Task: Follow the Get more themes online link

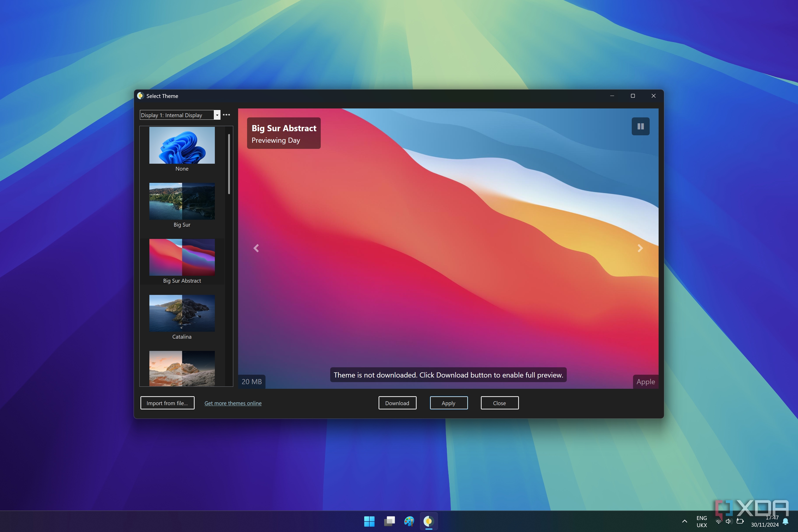Action: [x=233, y=403]
